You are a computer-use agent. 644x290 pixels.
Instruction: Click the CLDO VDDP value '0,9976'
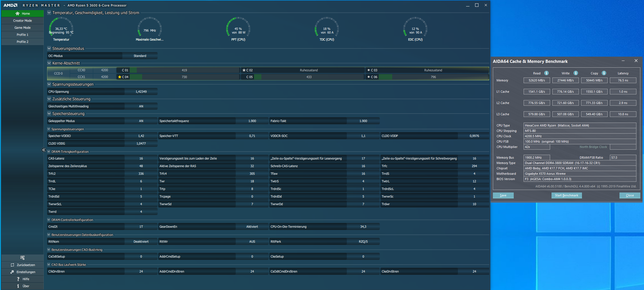coord(474,136)
